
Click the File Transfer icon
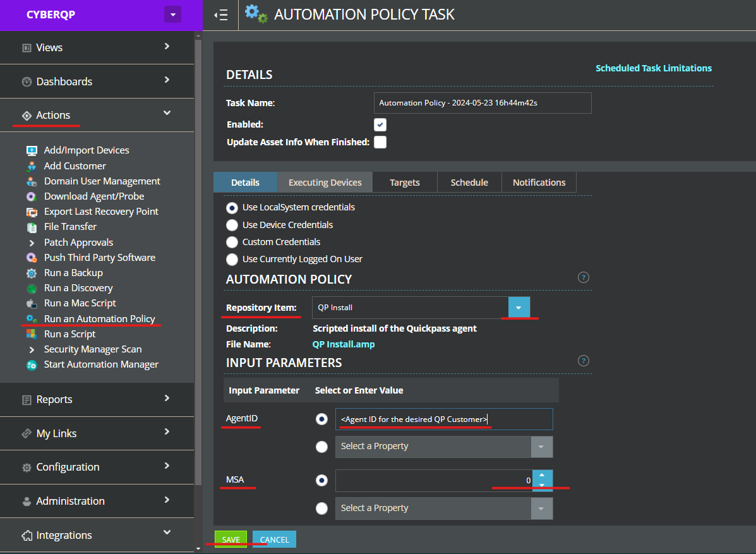(x=32, y=227)
